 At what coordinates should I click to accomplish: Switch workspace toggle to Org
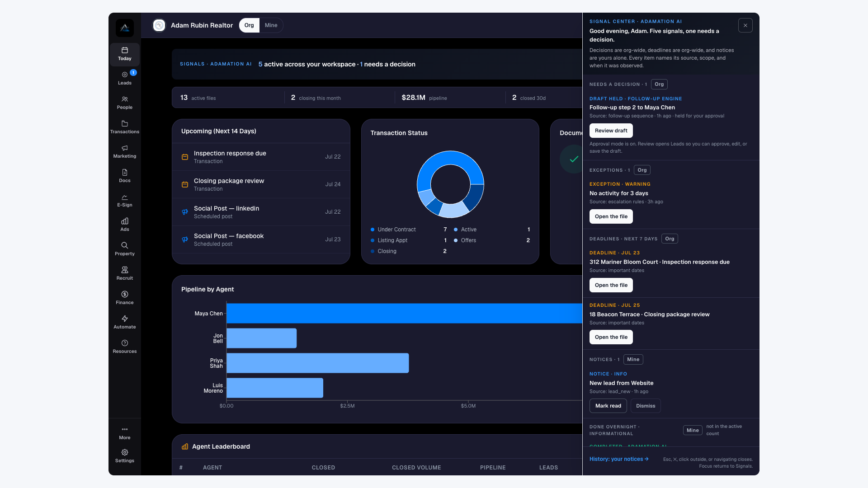[x=249, y=25]
